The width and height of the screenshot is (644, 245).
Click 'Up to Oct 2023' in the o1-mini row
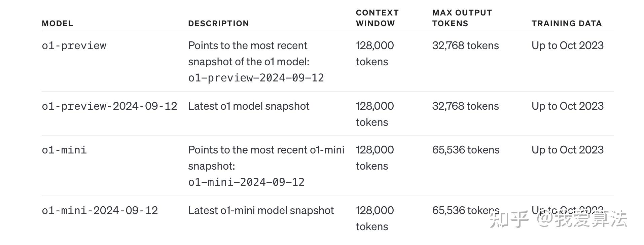pos(567,150)
